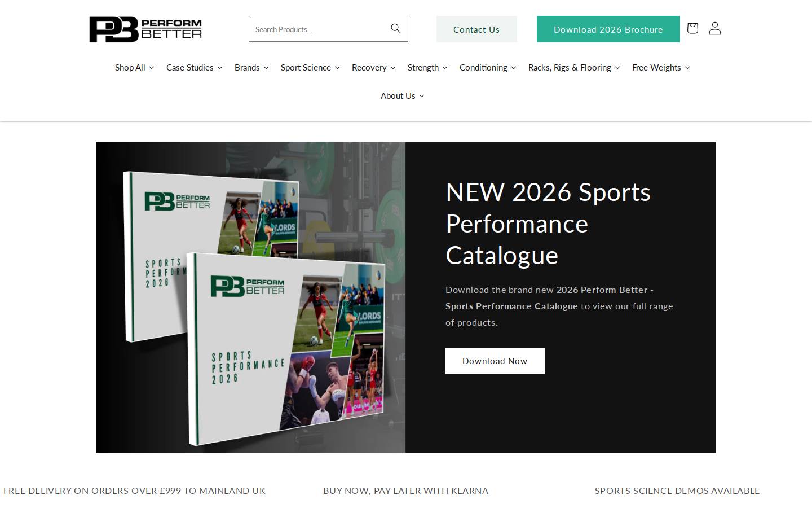Screen dimensions: 812x508
Task: Open the Recovery dropdown menu
Action: point(373,68)
